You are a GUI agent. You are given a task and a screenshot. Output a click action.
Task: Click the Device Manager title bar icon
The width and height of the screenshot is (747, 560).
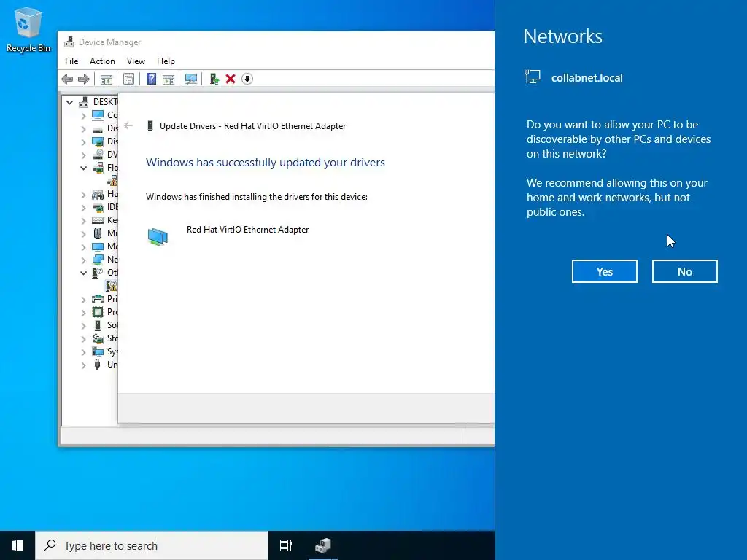tap(69, 42)
